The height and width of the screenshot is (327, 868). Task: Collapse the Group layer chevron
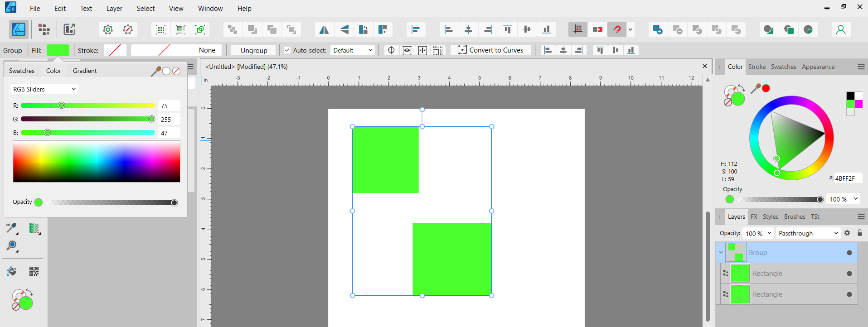[721, 253]
